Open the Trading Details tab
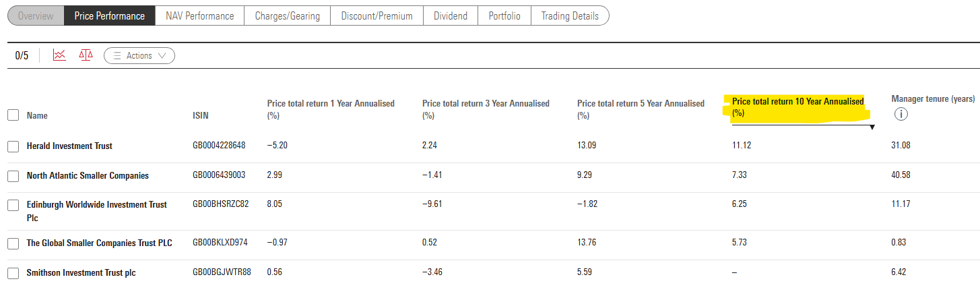 pyautogui.click(x=570, y=16)
